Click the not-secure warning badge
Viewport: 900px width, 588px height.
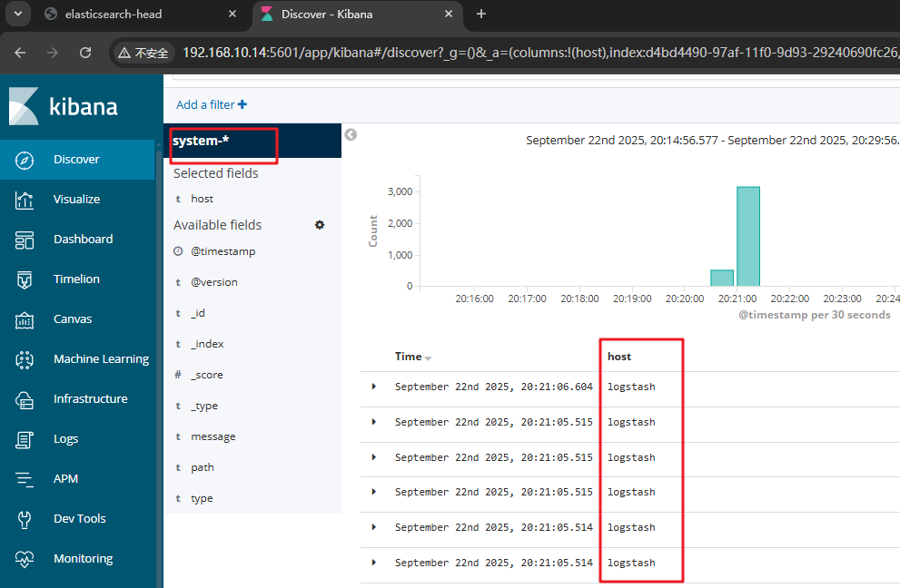pos(143,53)
